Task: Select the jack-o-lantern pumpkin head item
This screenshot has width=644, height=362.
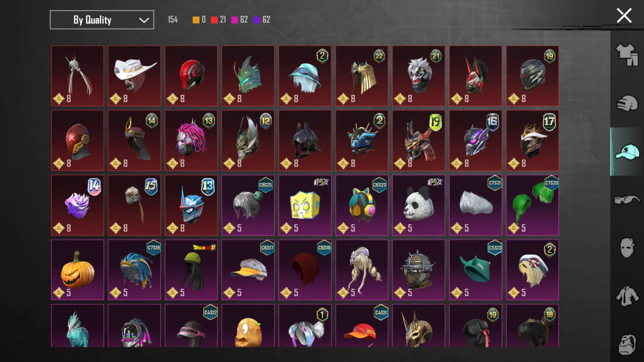Action: coord(77,270)
